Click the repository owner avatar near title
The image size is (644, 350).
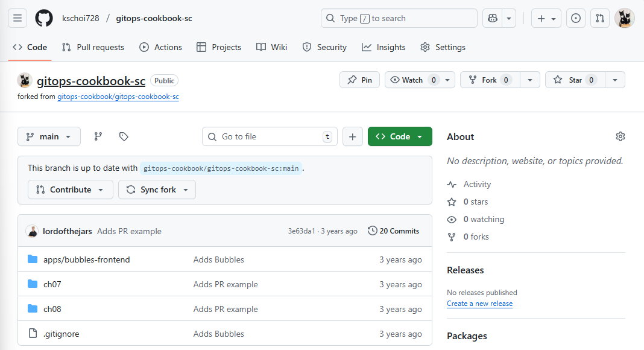coord(25,80)
